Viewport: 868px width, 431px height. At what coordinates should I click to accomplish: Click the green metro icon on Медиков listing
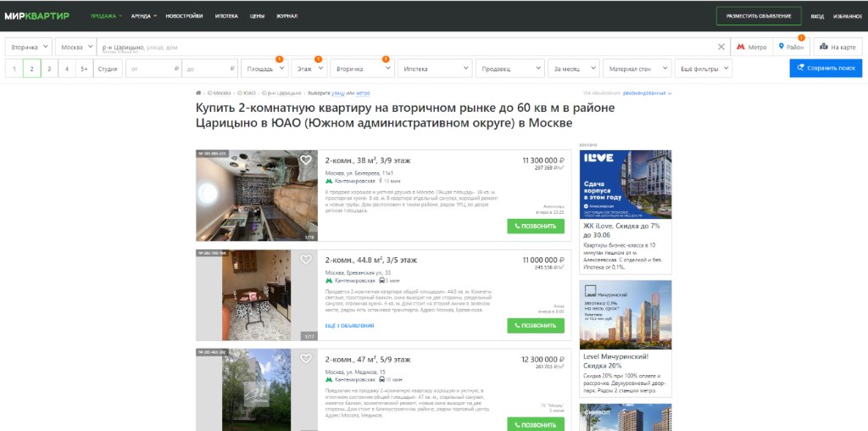point(329,379)
